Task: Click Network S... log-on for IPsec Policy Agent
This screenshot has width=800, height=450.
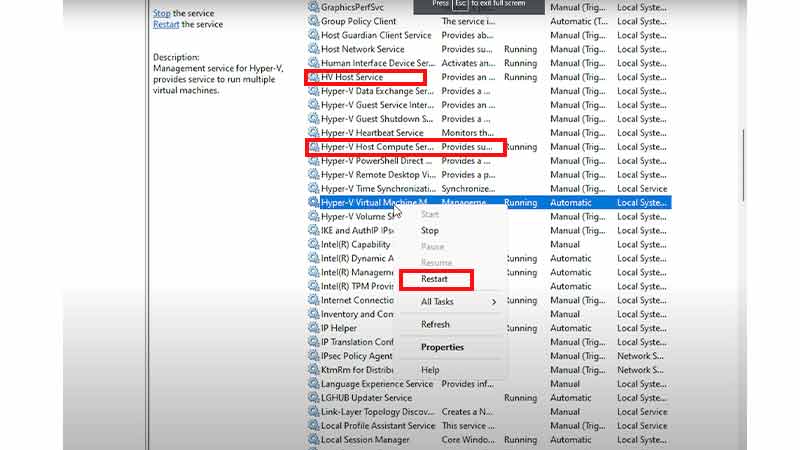Action: tap(640, 356)
